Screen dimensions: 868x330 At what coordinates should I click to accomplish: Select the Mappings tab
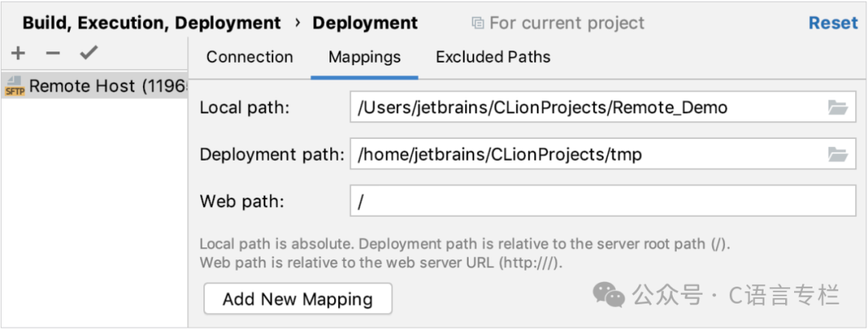coord(364,57)
